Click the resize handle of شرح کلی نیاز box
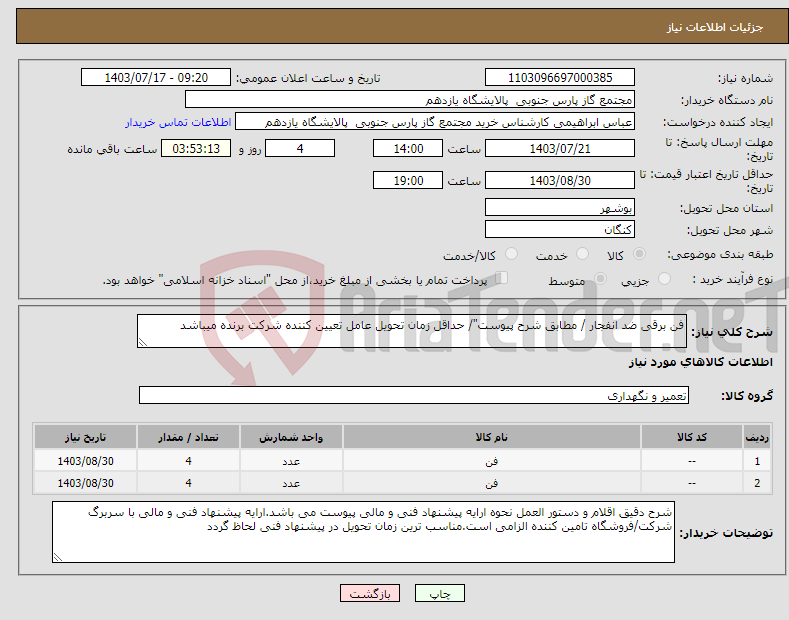The width and height of the screenshot is (789, 620). 143,343
